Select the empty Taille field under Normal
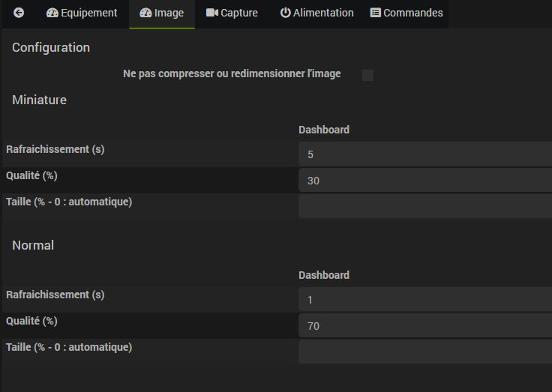Viewport: 552px width, 392px height. (424, 352)
